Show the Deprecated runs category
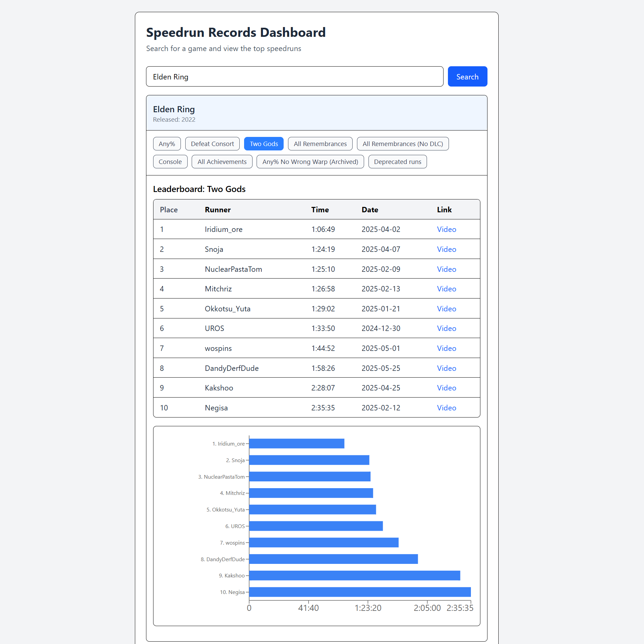 398,162
